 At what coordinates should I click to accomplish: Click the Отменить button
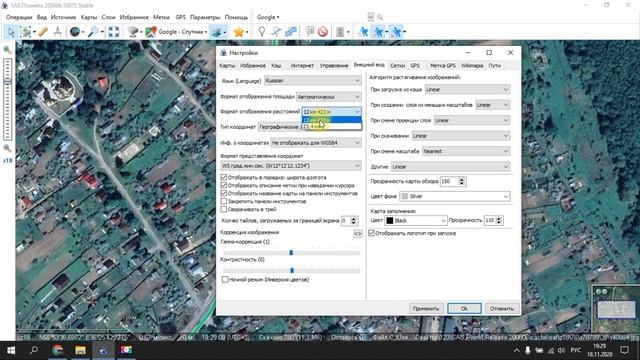[502, 309]
